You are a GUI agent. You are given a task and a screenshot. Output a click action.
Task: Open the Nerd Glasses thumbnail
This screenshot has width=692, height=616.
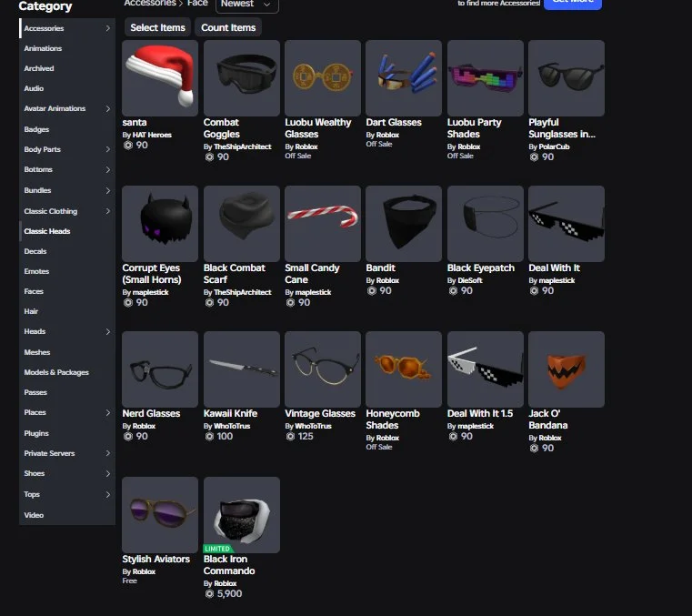160,369
